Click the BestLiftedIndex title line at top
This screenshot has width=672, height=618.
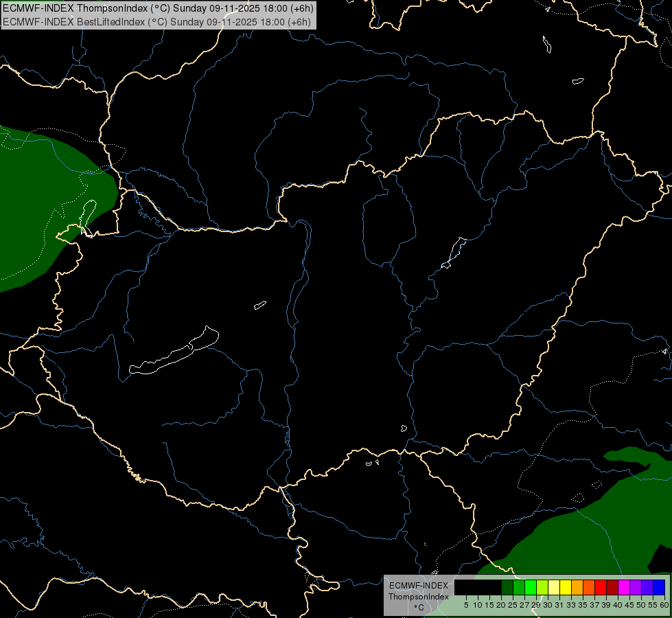point(157,22)
